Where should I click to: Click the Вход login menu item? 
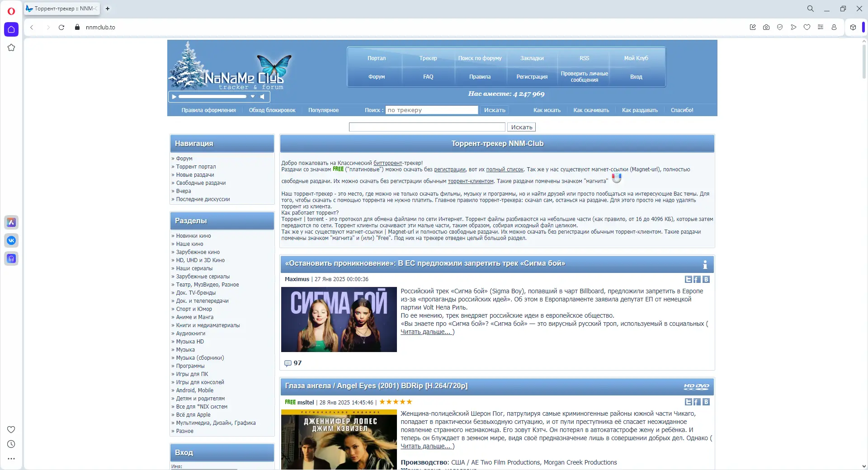[636, 77]
